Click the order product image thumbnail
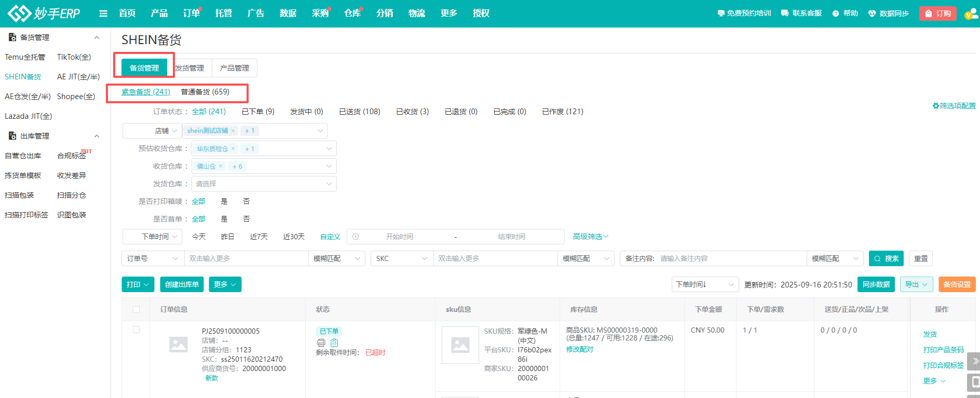 coord(179,345)
